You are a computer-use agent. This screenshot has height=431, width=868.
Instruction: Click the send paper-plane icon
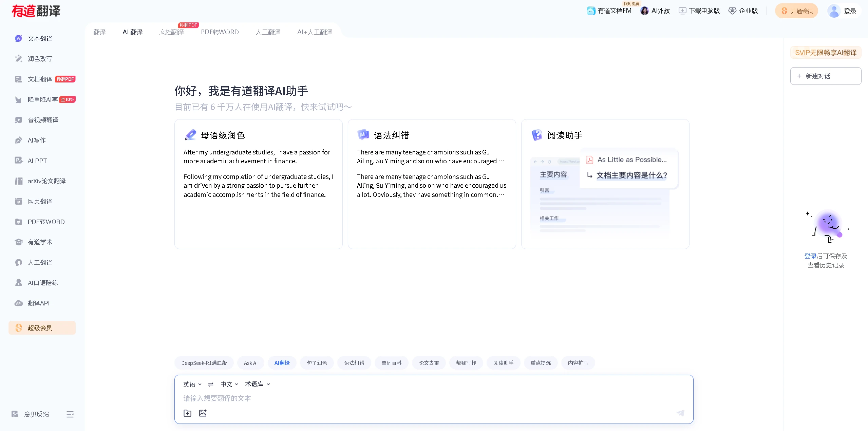681,413
